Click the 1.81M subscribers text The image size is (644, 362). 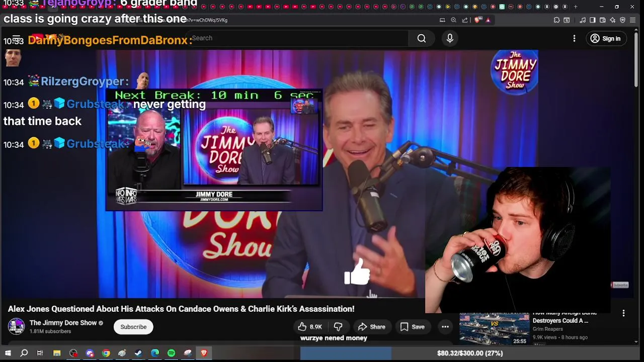click(x=50, y=331)
